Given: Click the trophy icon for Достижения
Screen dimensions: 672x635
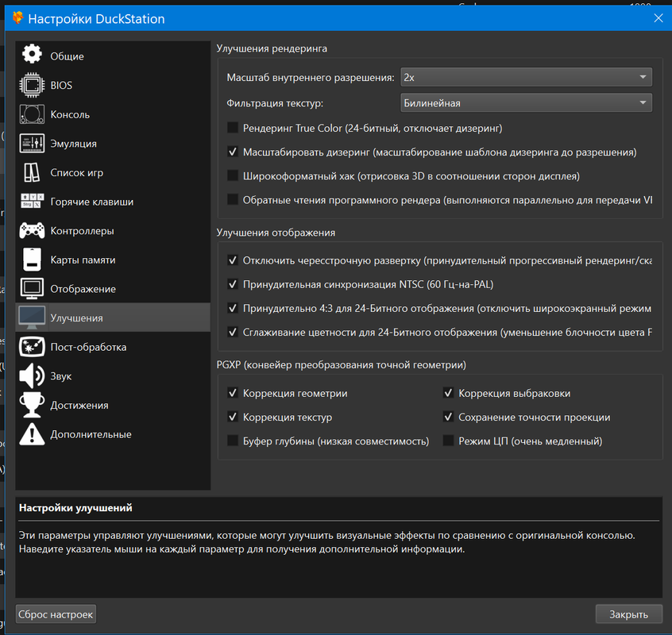Looking at the screenshot, I should [x=32, y=405].
